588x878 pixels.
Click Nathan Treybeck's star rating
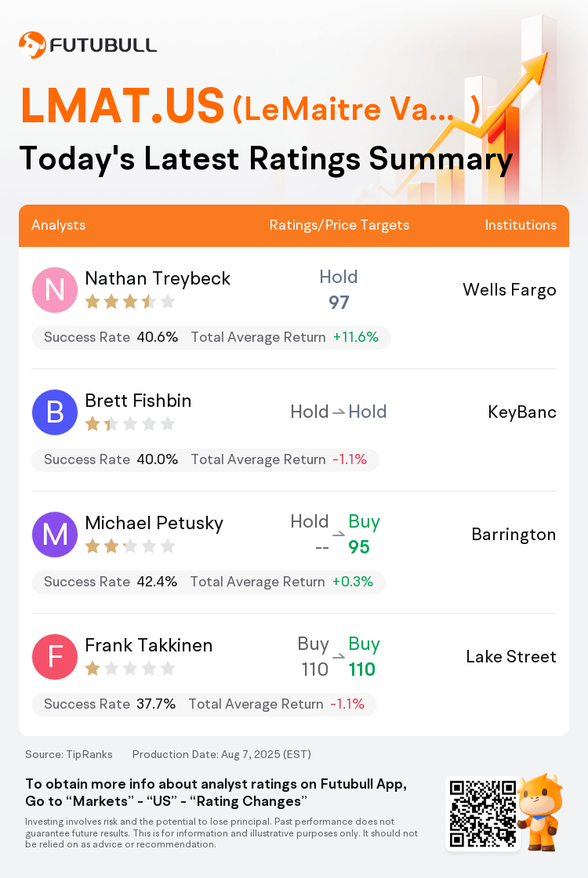[x=130, y=303]
